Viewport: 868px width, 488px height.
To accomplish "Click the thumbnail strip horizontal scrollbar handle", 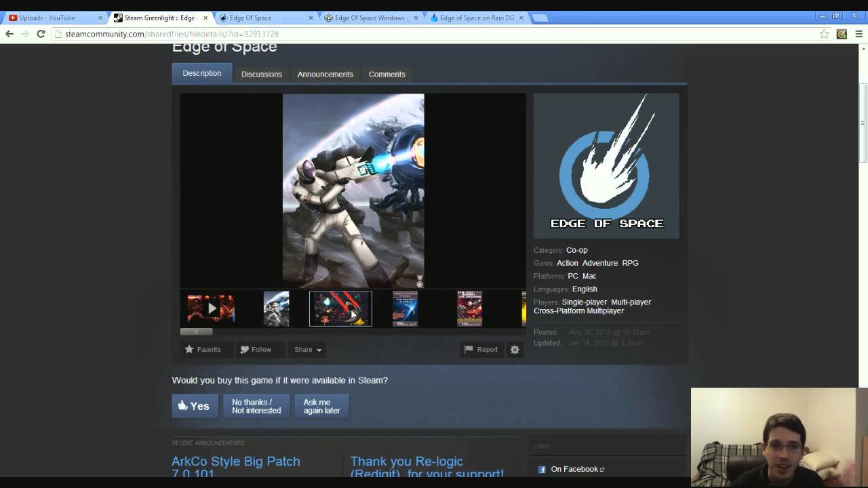I will tap(196, 331).
